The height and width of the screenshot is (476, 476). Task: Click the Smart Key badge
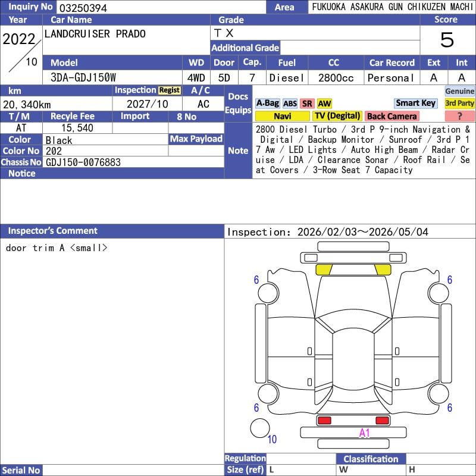[415, 104]
